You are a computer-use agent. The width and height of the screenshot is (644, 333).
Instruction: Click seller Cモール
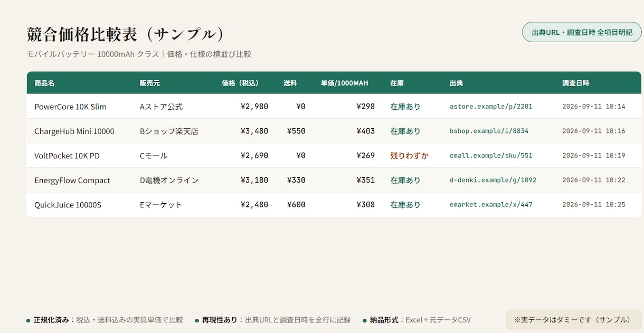(x=154, y=156)
